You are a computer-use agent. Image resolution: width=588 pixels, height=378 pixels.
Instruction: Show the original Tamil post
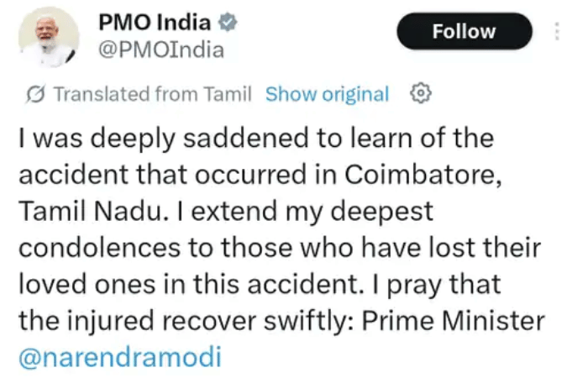pyautogui.click(x=327, y=94)
